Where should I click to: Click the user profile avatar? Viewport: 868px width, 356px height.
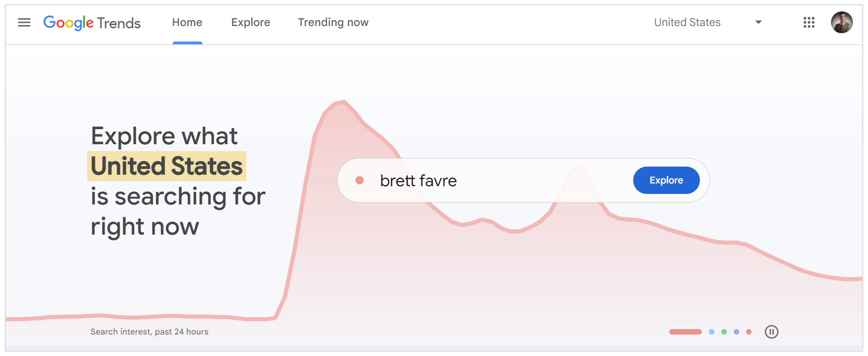click(842, 22)
